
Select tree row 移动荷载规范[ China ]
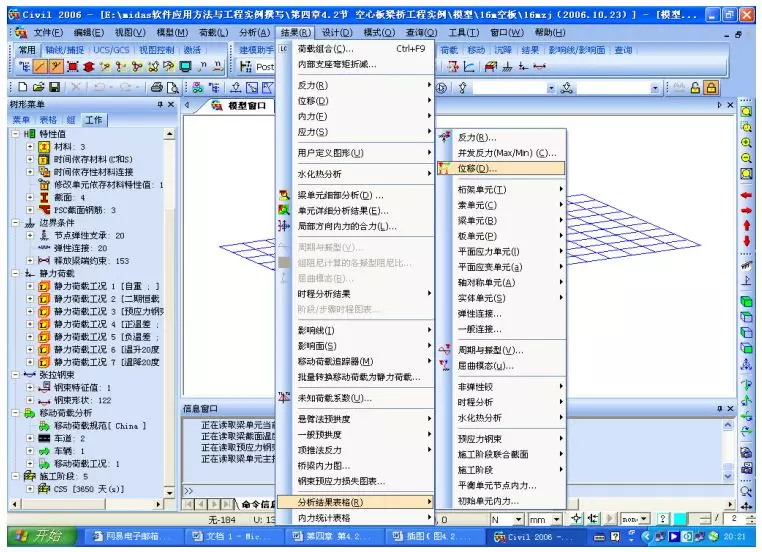[x=100, y=426]
